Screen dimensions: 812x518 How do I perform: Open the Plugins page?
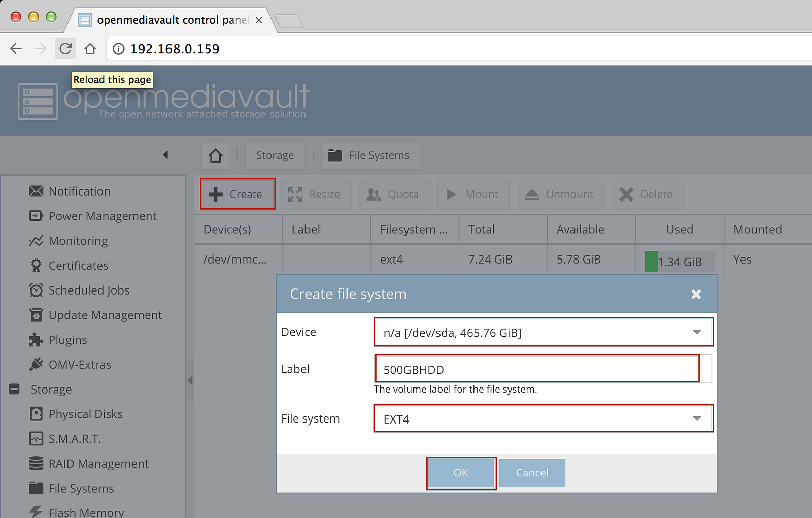[68, 340]
